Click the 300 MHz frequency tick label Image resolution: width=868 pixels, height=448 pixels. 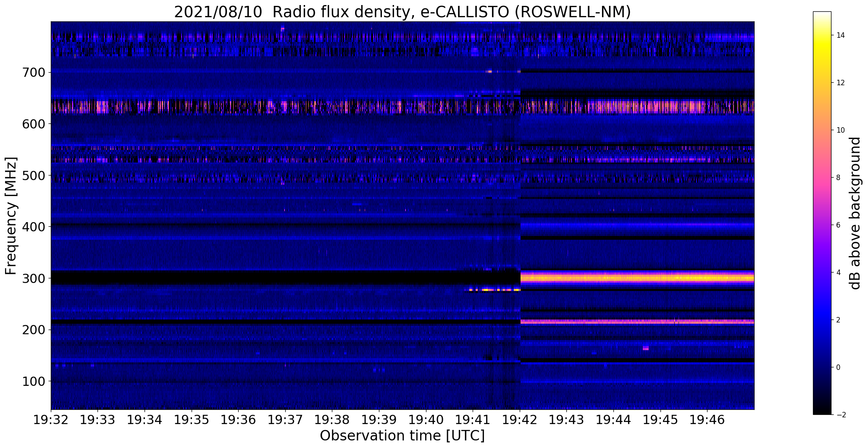coord(33,278)
